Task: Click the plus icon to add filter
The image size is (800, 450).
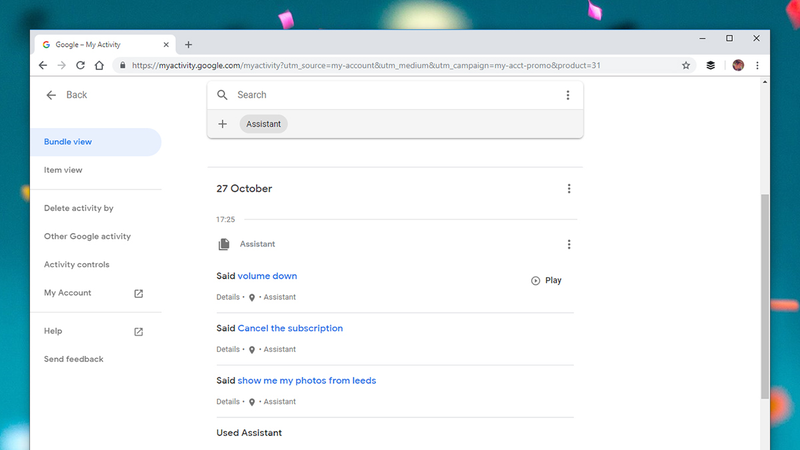Action: tap(222, 124)
